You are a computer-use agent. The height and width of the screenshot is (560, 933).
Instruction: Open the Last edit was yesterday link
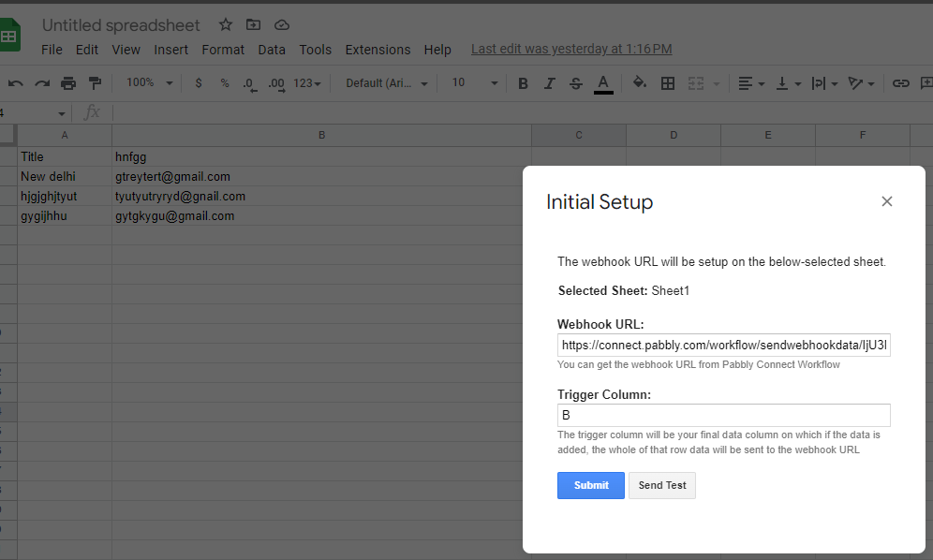(571, 50)
